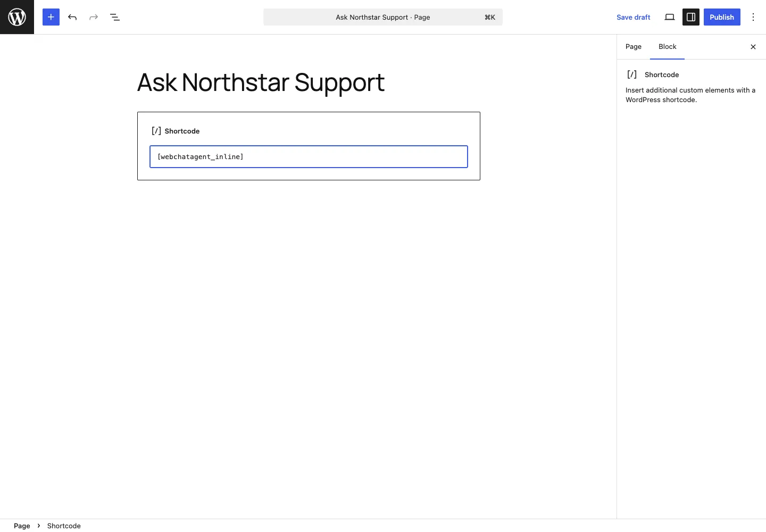This screenshot has height=532, width=766.
Task: Click the sidebar Shortcode block icon
Action: coord(632,74)
